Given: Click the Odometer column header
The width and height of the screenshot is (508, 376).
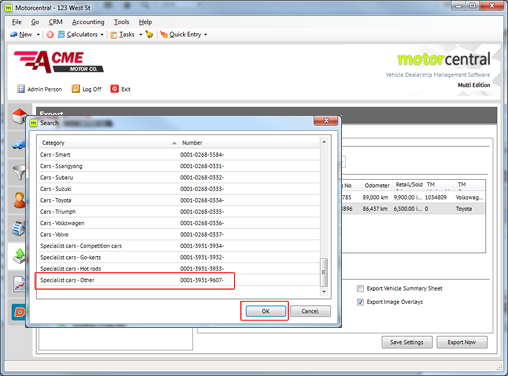Looking at the screenshot, I should tap(377, 185).
